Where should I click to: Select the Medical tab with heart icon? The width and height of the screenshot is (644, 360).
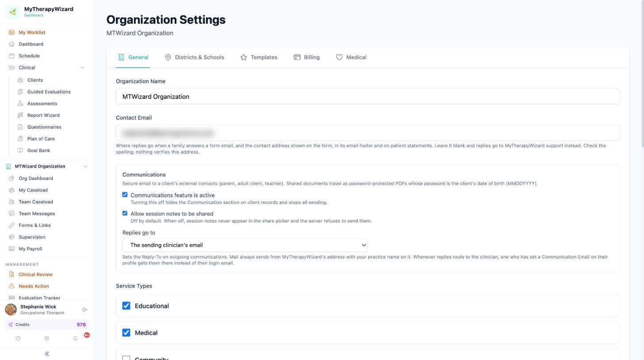pos(351,57)
